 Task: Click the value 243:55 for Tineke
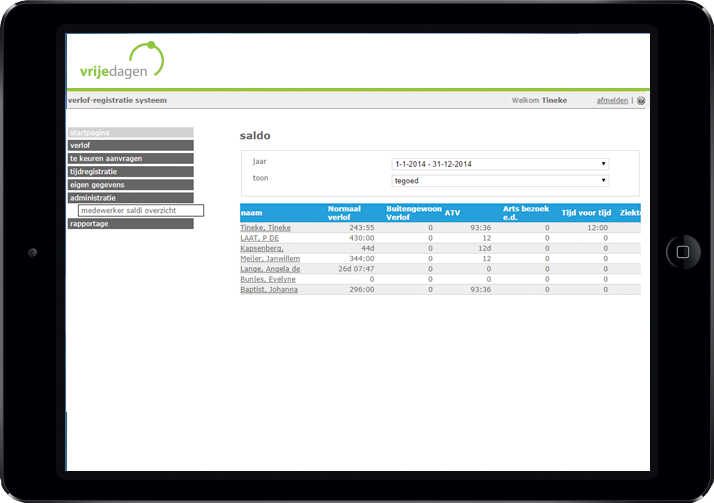(x=362, y=228)
